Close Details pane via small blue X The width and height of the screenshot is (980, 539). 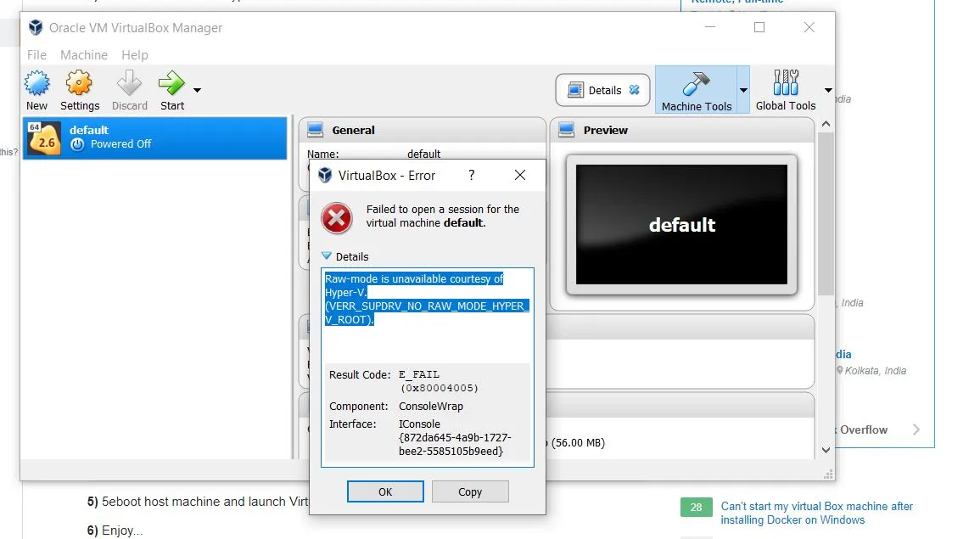[x=635, y=90]
